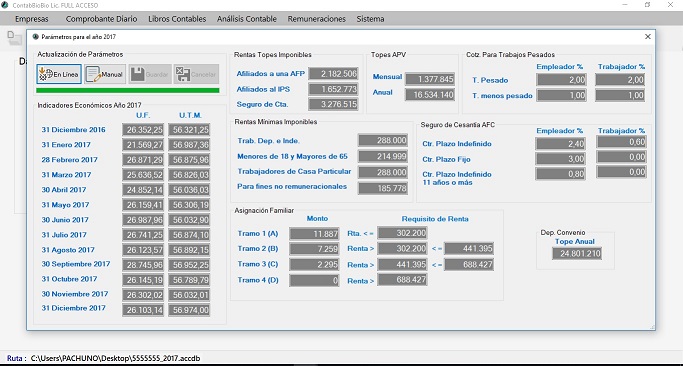Click the green update progress bar
The width and height of the screenshot is (683, 366).
(128, 90)
